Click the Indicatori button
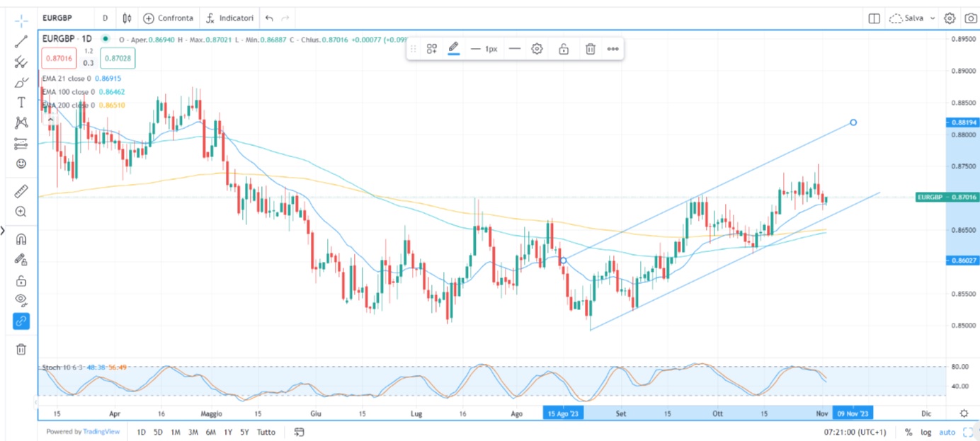Viewport: 980px width, 441px height. click(x=229, y=18)
